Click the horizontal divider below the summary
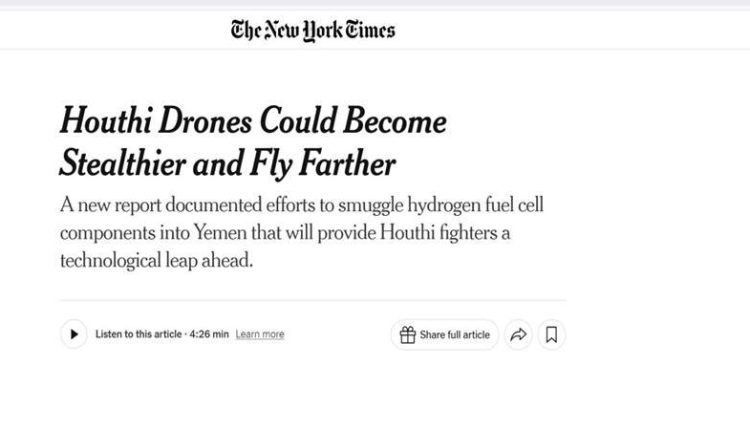Screen dimensions: 750x430 point(312,300)
